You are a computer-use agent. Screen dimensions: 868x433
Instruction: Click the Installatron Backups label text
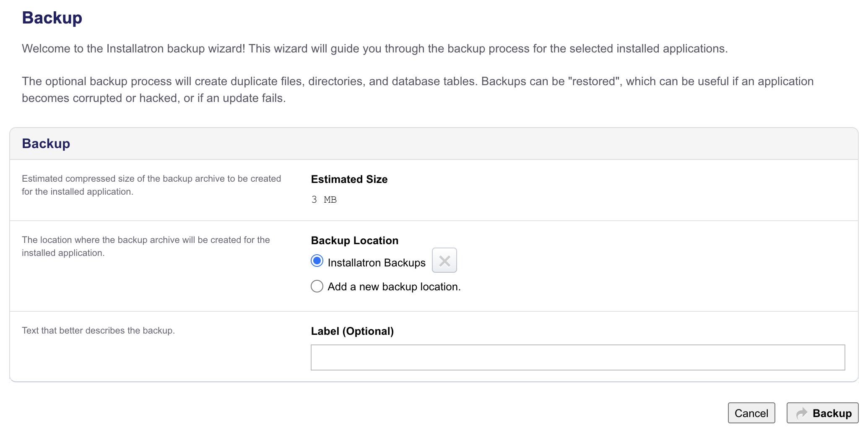(377, 262)
